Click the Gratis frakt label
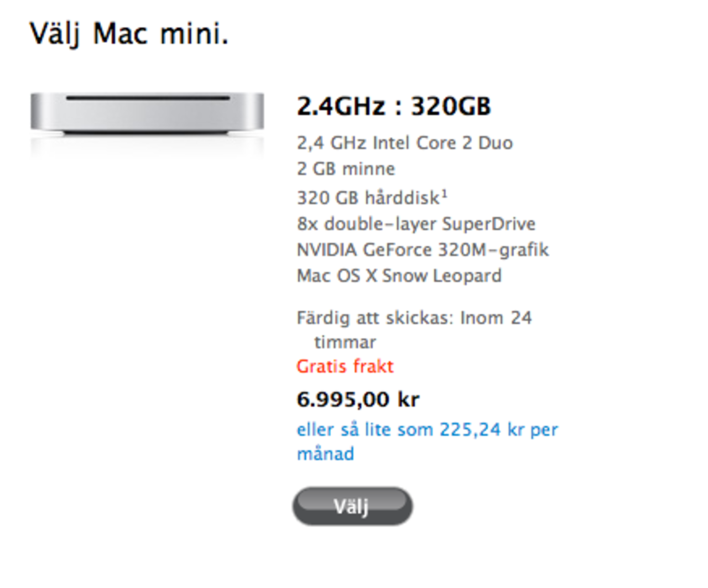The image size is (708, 588). (x=345, y=366)
